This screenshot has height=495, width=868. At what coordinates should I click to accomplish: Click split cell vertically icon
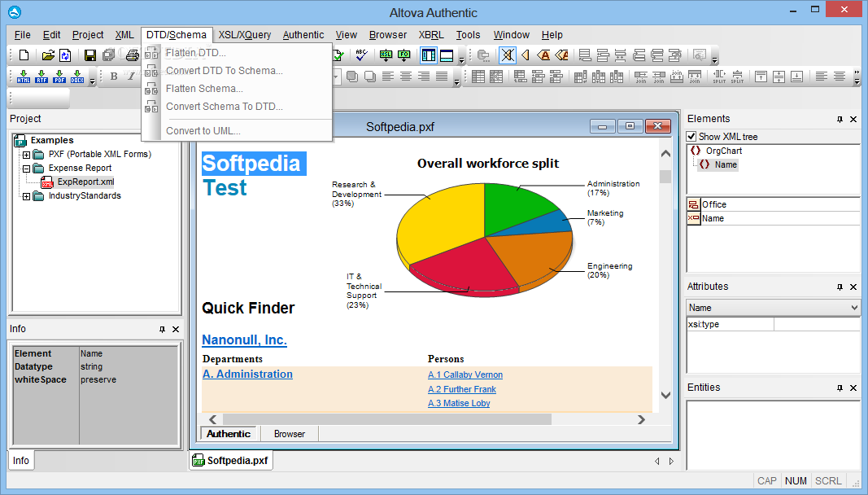point(737,77)
